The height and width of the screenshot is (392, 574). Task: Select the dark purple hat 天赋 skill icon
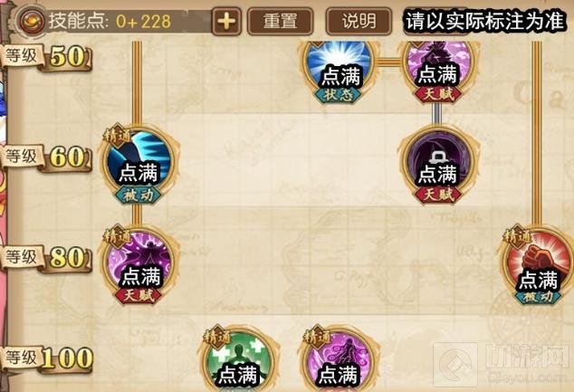tap(438, 163)
